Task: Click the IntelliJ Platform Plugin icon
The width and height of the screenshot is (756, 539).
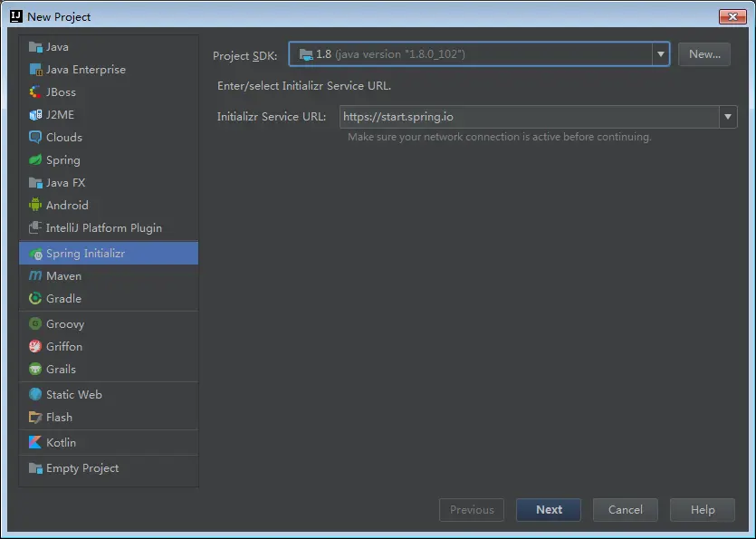Action: (x=35, y=227)
